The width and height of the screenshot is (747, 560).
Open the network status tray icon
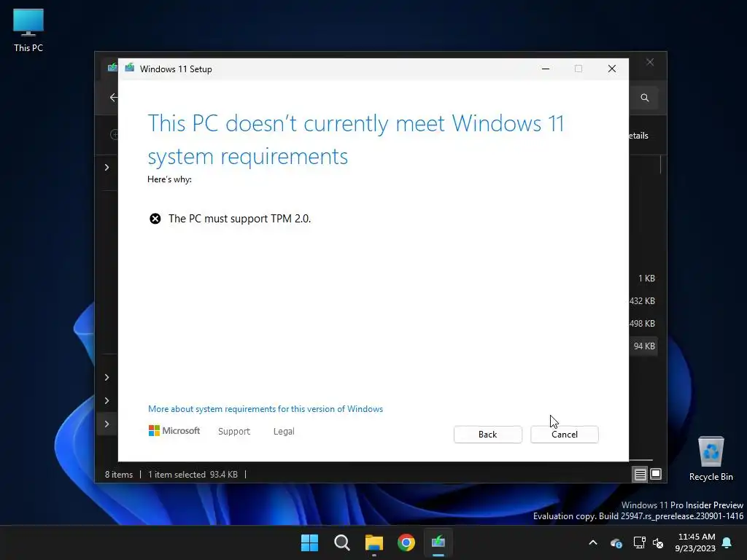pos(639,542)
